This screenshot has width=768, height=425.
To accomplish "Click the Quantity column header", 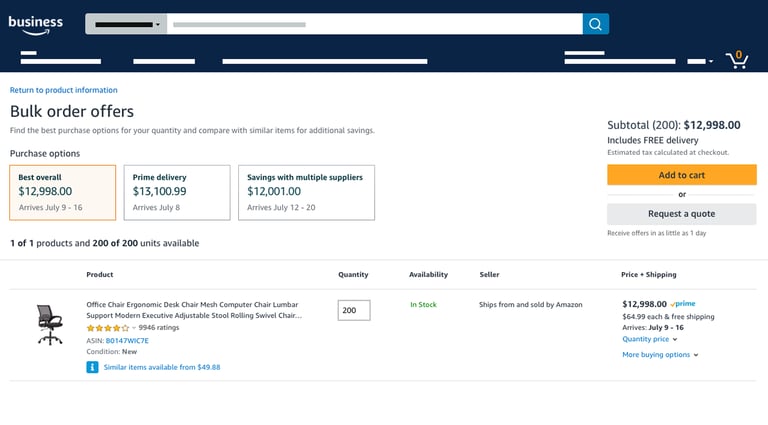I will click(x=353, y=275).
